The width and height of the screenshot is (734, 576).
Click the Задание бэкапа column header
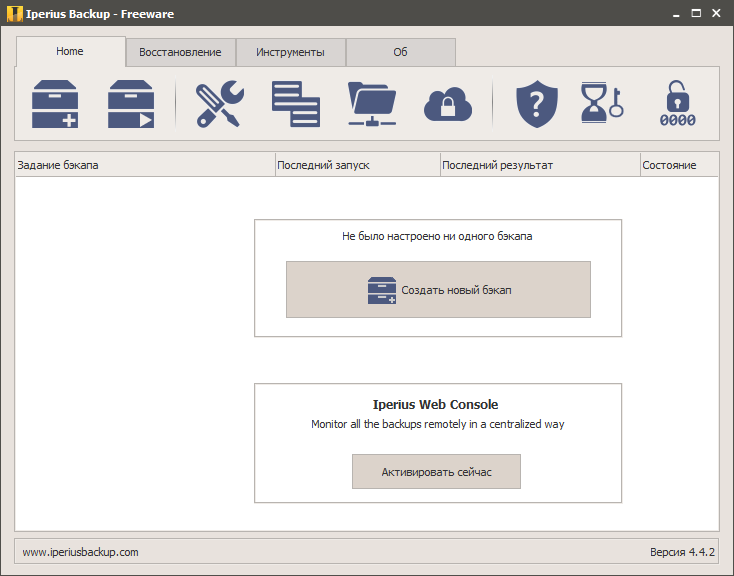(145, 165)
